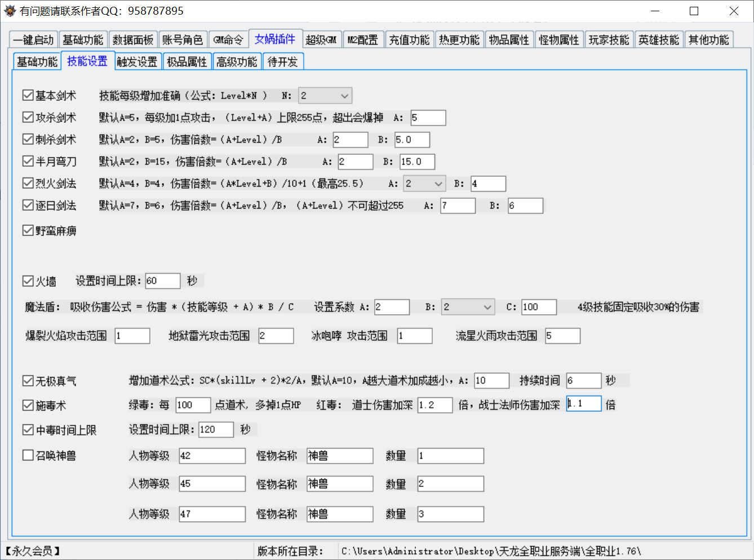Open the 账号角色 tab
Image resolution: width=754 pixels, height=560 pixels.
[x=183, y=39]
